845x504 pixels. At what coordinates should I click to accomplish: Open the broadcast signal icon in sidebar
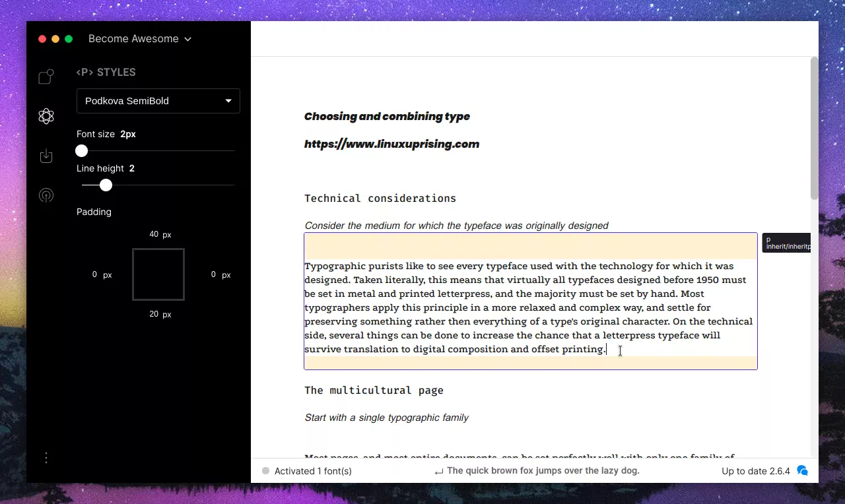[x=46, y=195]
